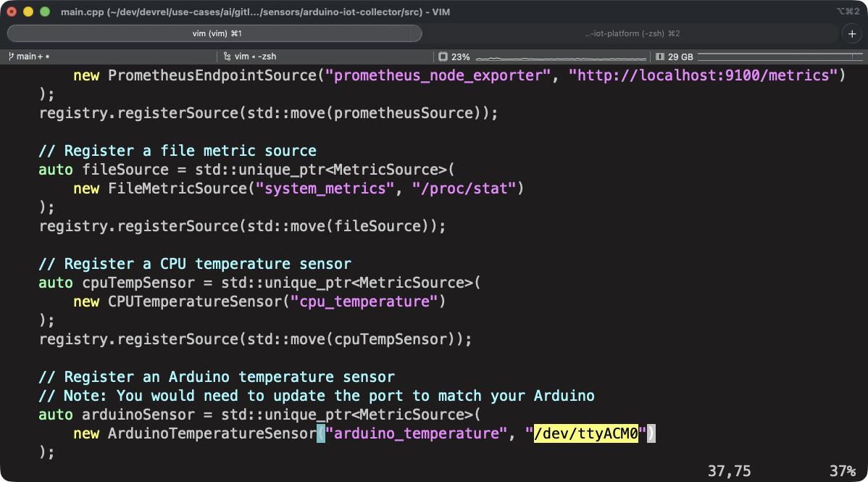Switch to the vim (vim) ⌘1 tab
The image size is (868, 482).
214,33
